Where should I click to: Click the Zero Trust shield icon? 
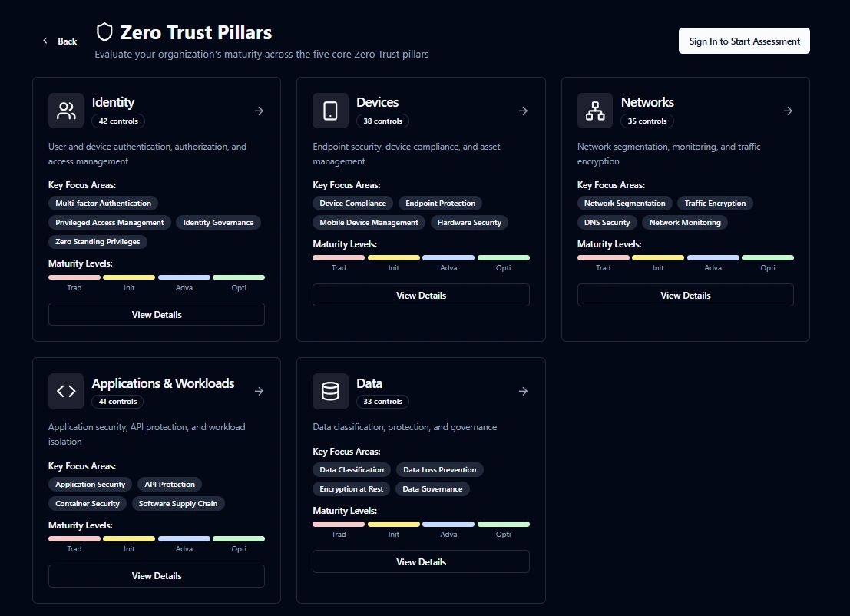[x=104, y=32]
